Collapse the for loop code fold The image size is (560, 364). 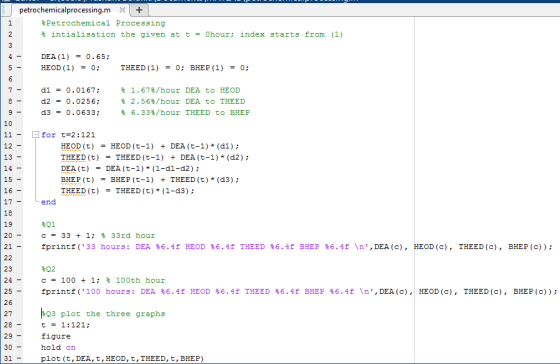click(x=35, y=135)
